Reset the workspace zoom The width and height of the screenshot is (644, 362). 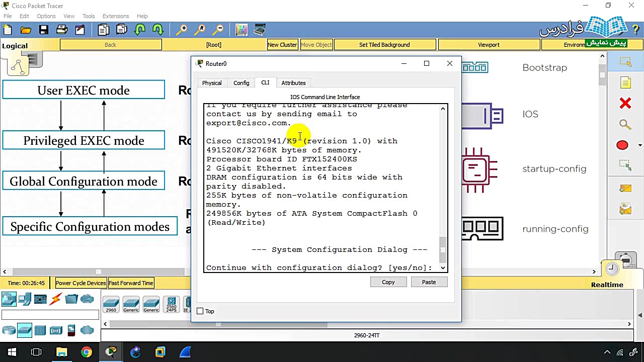pyautogui.click(x=200, y=30)
